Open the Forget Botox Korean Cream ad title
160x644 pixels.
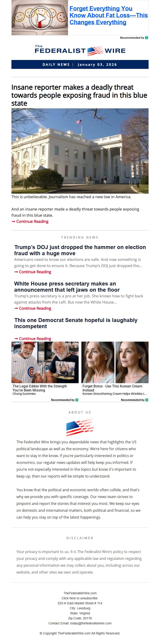pos(112,388)
